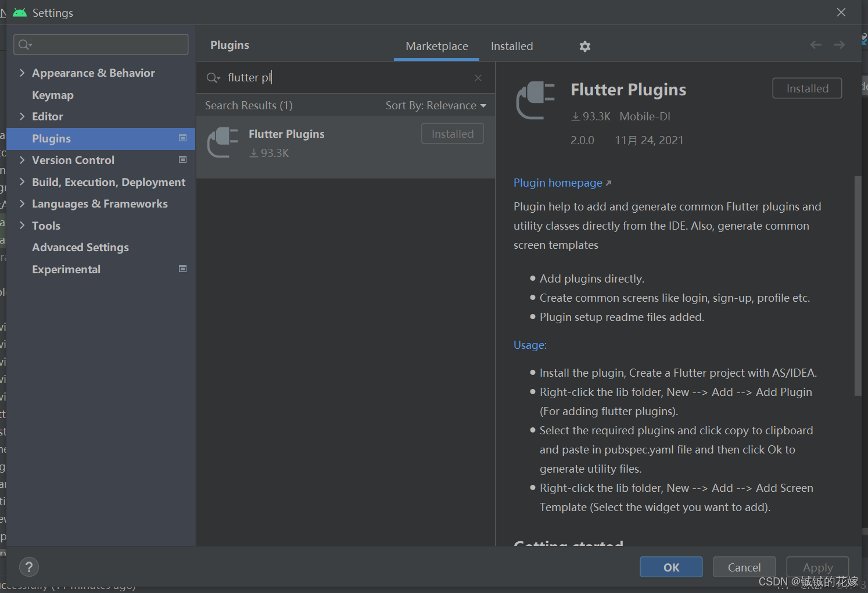Click the Apply button
This screenshot has height=593, width=868.
click(817, 567)
